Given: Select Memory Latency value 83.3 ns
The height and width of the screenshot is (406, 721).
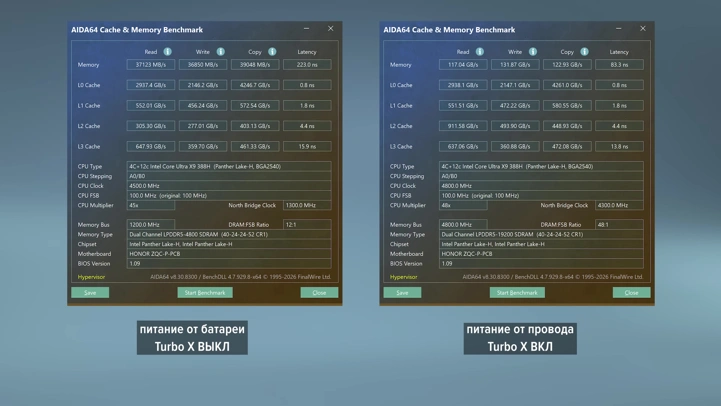Looking at the screenshot, I should 619,65.
